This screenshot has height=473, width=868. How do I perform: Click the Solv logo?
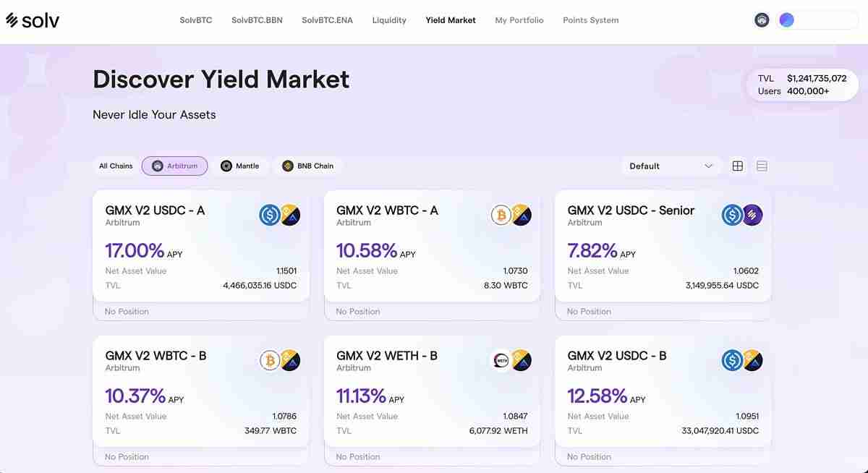tap(33, 20)
